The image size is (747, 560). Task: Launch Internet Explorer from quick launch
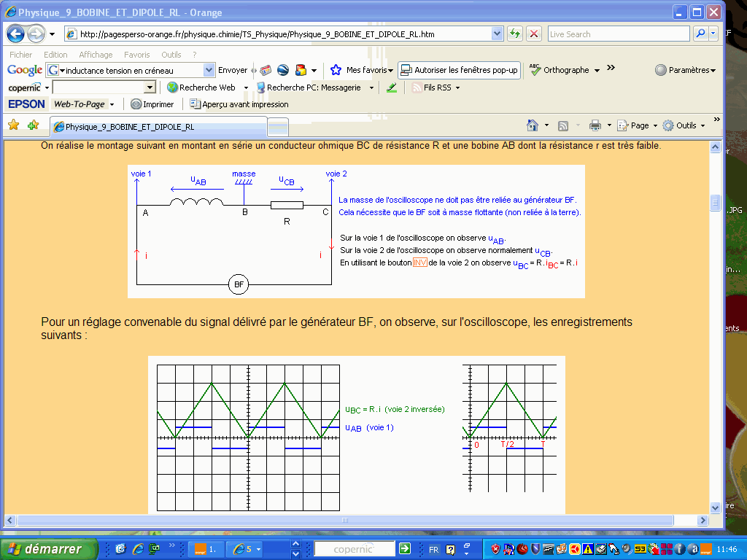[138, 549]
